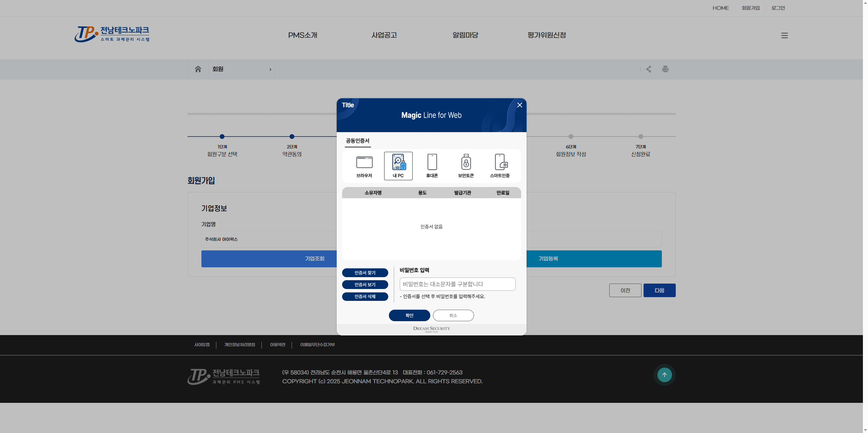
Task: Click the 인증서 삭제 button
Action: click(x=365, y=296)
